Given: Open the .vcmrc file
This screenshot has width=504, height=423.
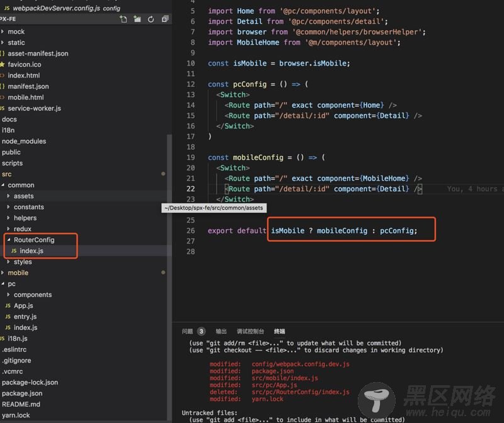Looking at the screenshot, I should [x=13, y=371].
